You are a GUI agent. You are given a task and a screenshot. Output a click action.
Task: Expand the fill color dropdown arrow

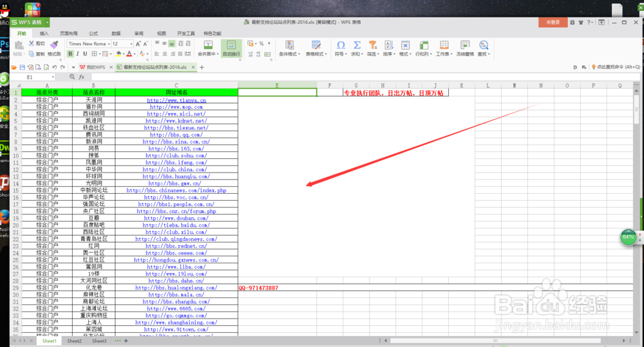[x=123, y=54]
